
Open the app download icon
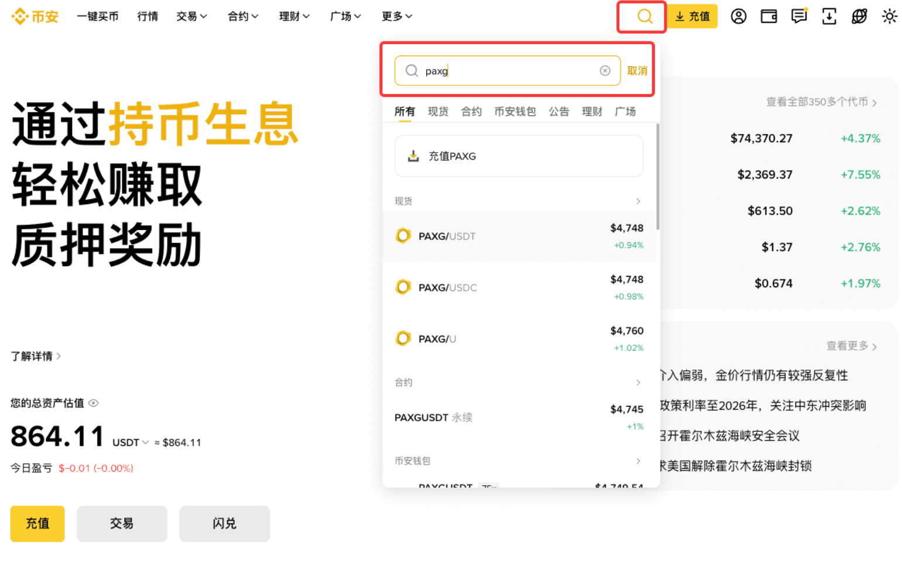829,16
